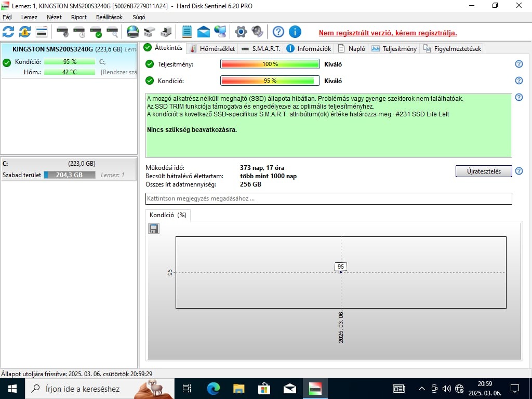Click the disk icon with clock overlay
Screen dimensions: 532x399
[79, 32]
